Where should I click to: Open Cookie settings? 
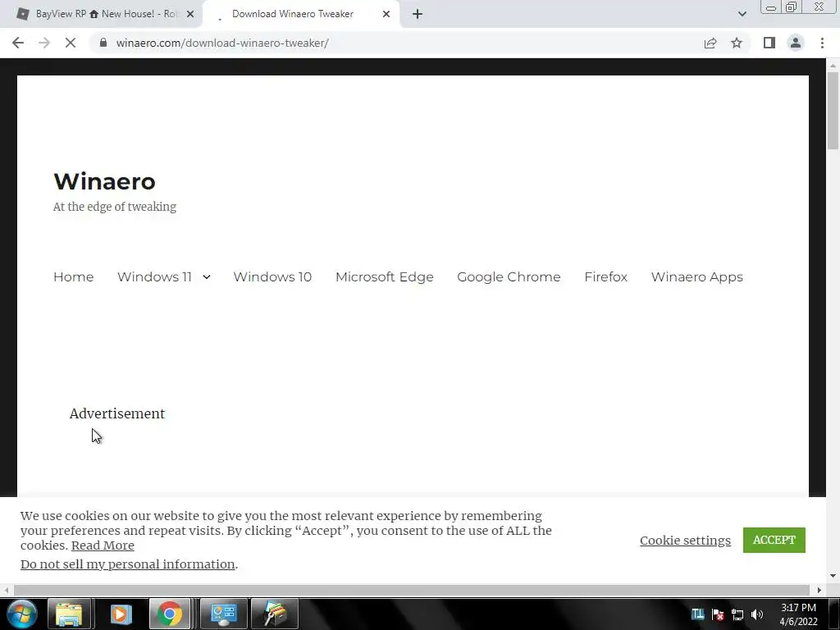685,540
